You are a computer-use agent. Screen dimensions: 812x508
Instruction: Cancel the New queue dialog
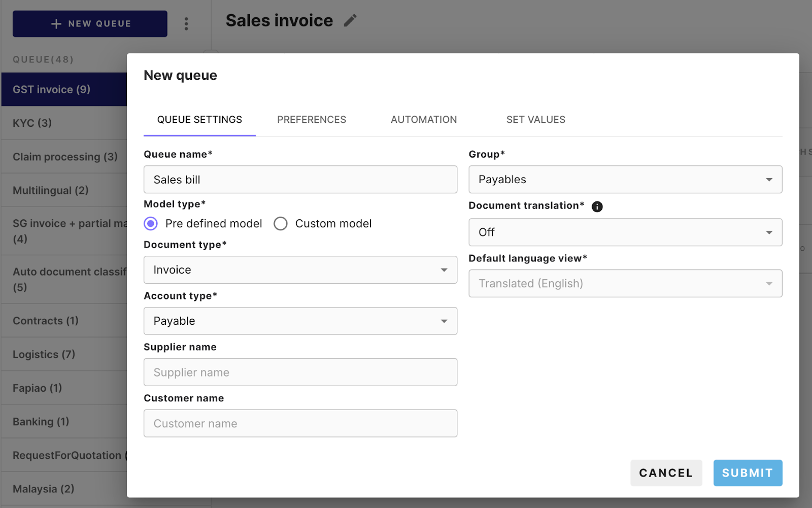click(666, 473)
